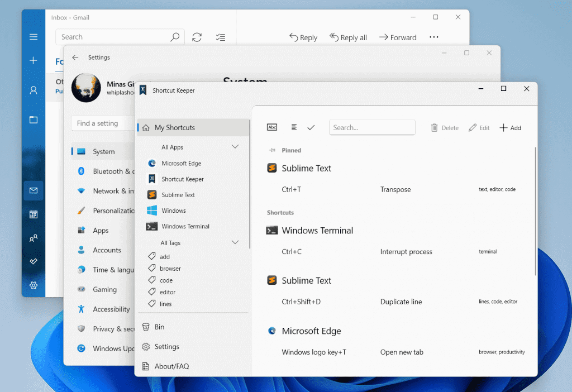The height and width of the screenshot is (392, 572).
Task: Click the checkmark icon in Shortcut Keeper toolbar
Action: 311,127
